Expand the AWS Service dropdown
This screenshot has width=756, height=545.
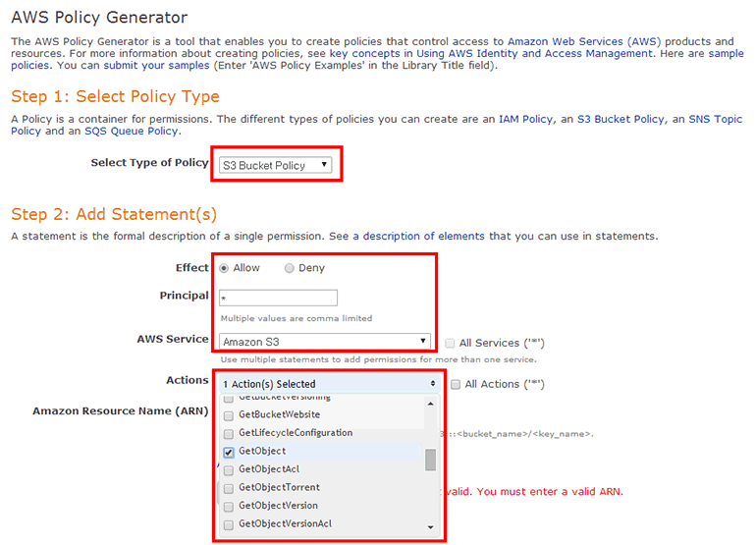click(325, 342)
